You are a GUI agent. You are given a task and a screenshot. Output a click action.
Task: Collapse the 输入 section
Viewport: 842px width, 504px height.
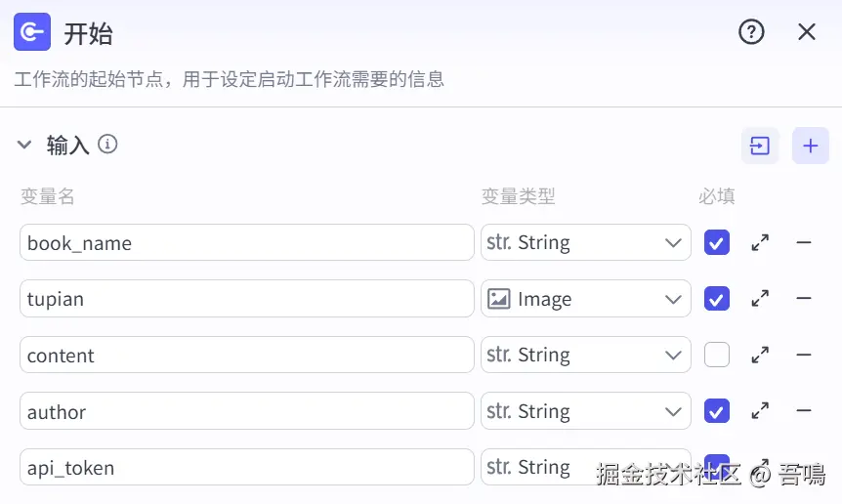24,146
